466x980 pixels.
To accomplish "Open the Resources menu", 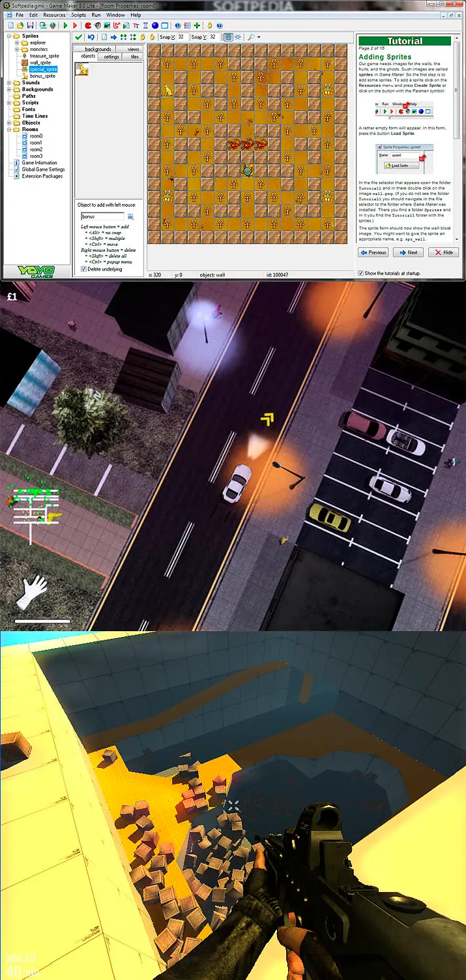I will [55, 15].
